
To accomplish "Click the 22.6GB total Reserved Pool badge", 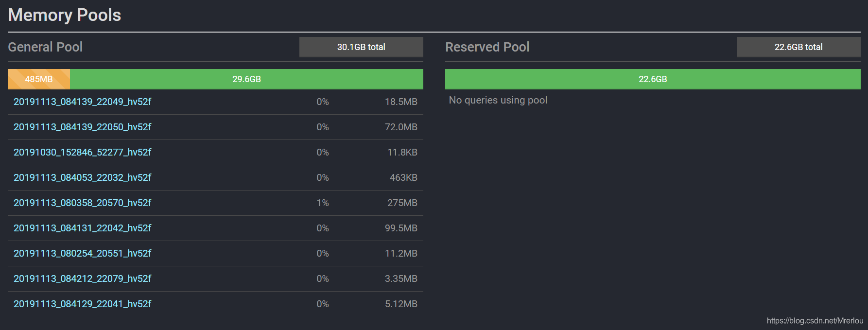I will [x=799, y=47].
